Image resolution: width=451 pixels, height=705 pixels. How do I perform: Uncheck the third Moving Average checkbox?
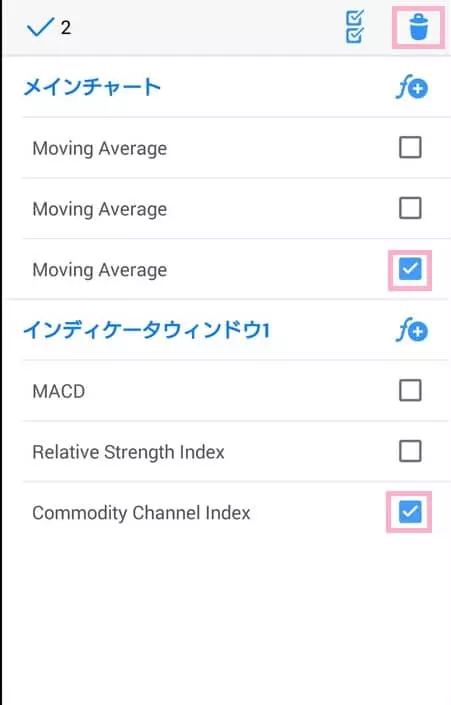(410, 269)
